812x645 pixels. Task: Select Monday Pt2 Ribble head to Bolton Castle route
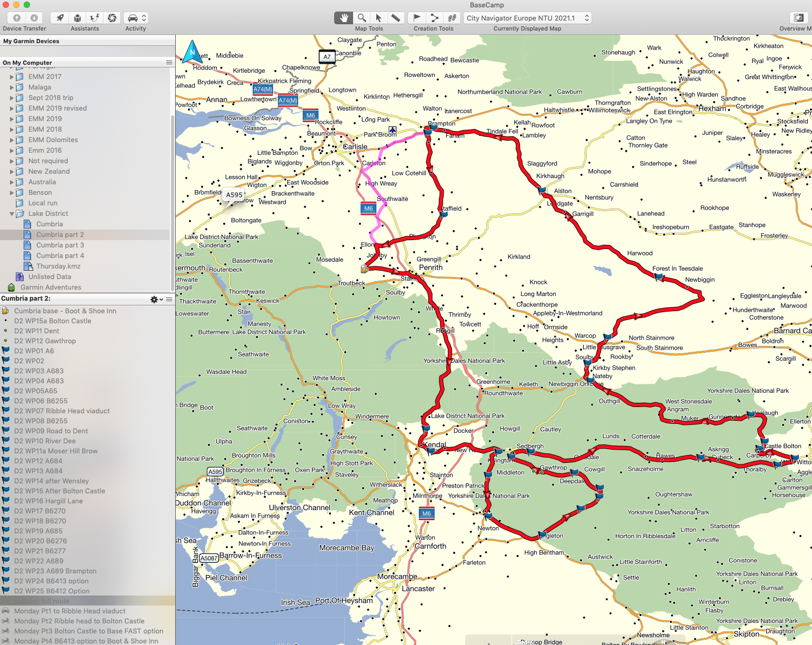[x=79, y=621]
